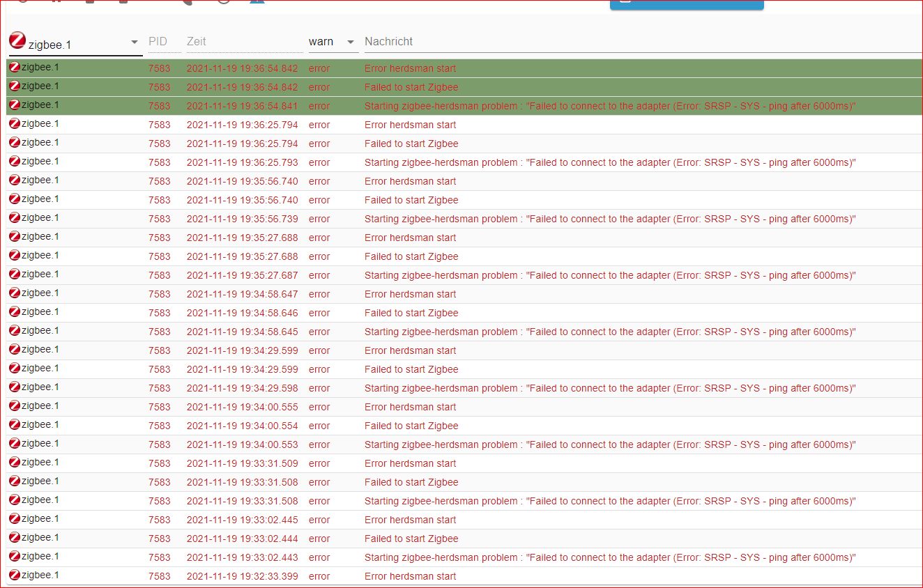Screen dimensions: 923x588
Task: Click the zigbee icon in the 19:34:00.555 row
Action: [15, 405]
